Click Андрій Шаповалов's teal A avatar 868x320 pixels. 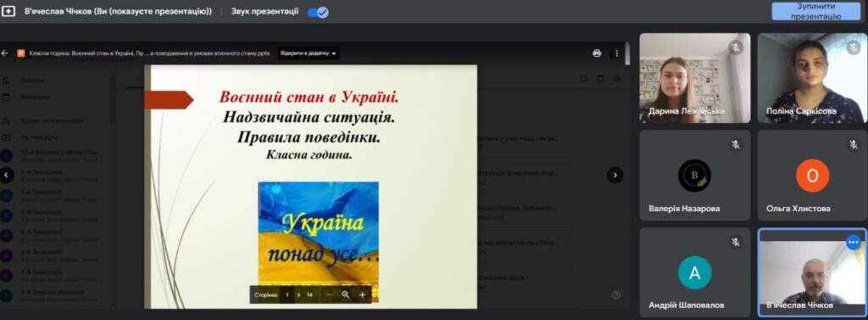point(694,272)
